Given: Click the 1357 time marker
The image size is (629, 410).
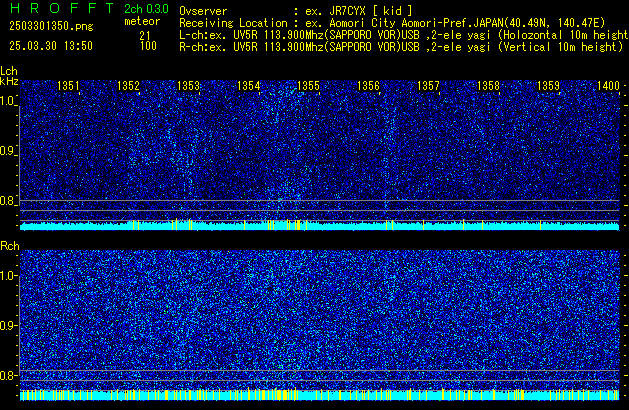Looking at the screenshot, I should [428, 86].
